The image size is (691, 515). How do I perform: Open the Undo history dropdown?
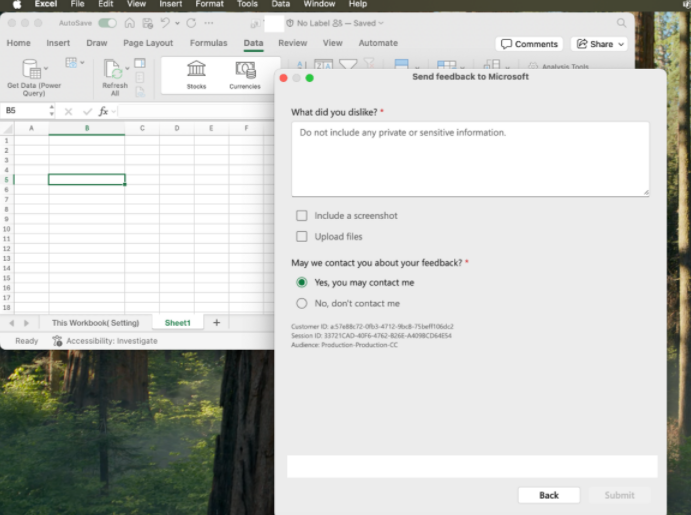[177, 23]
